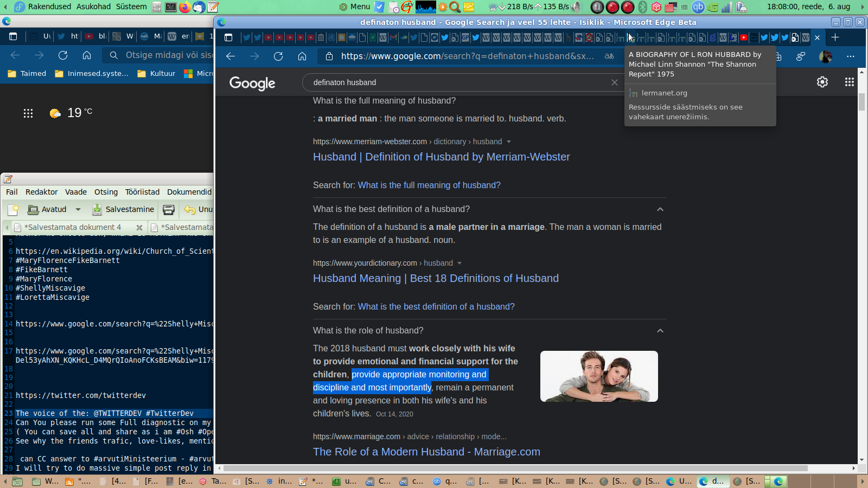Open apps grid on background new tab page
Screen dimensions: 868x488
(x=28, y=113)
